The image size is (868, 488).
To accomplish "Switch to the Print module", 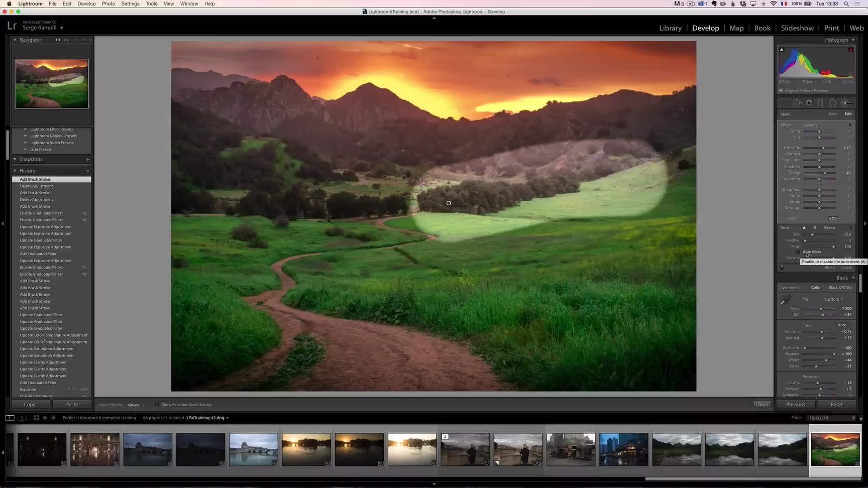I will pos(831,28).
